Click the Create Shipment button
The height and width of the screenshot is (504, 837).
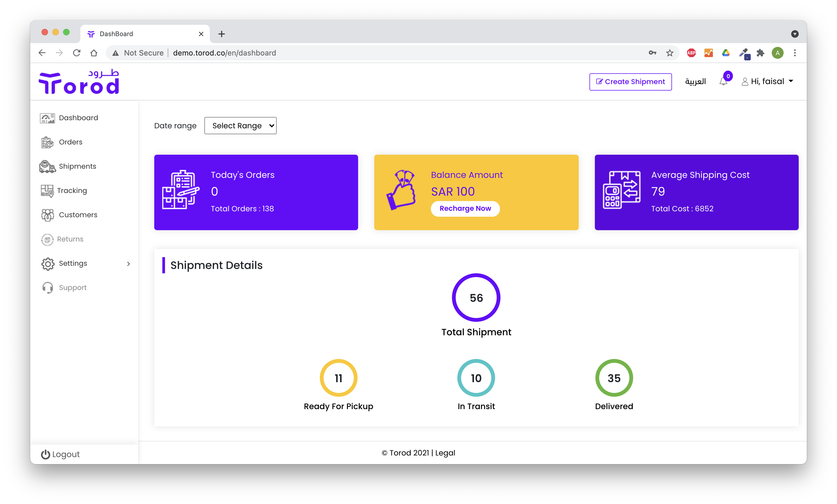tap(630, 82)
